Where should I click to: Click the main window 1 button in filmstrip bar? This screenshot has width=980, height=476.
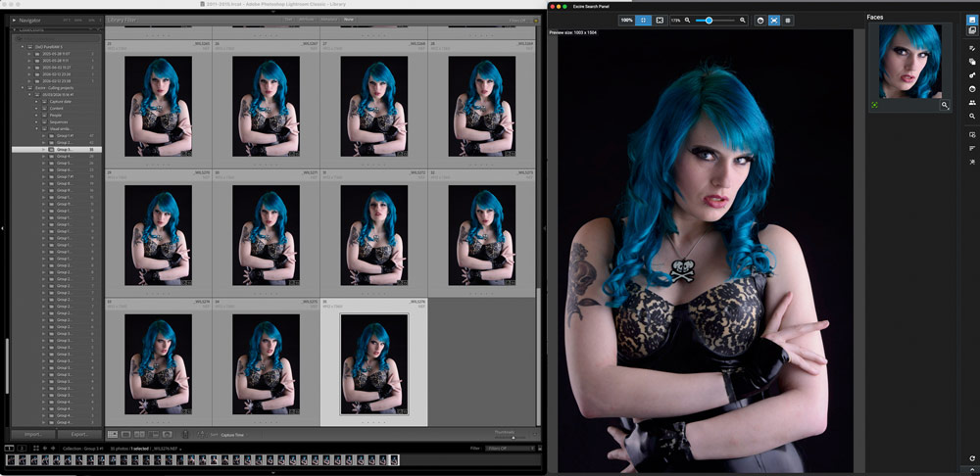click(x=10, y=448)
